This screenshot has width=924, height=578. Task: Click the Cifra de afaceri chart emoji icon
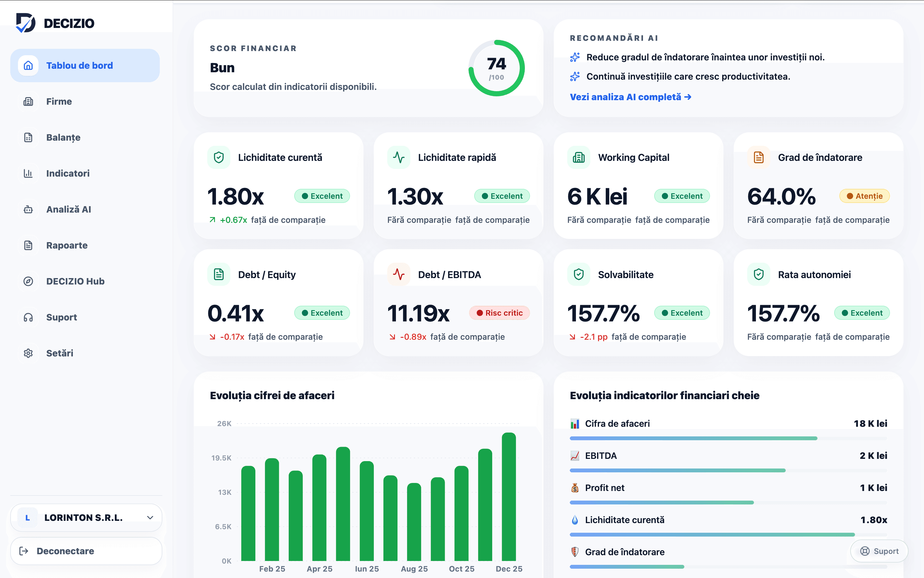click(x=575, y=424)
